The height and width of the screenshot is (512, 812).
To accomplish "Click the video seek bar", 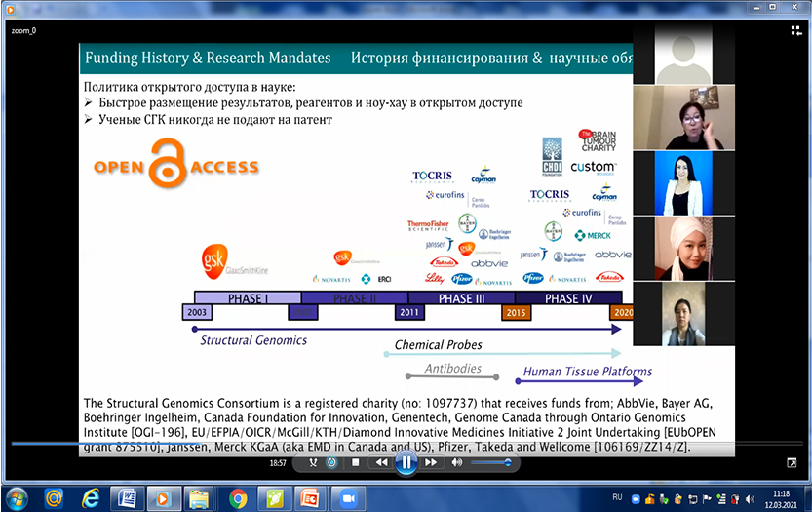I will click(x=406, y=444).
